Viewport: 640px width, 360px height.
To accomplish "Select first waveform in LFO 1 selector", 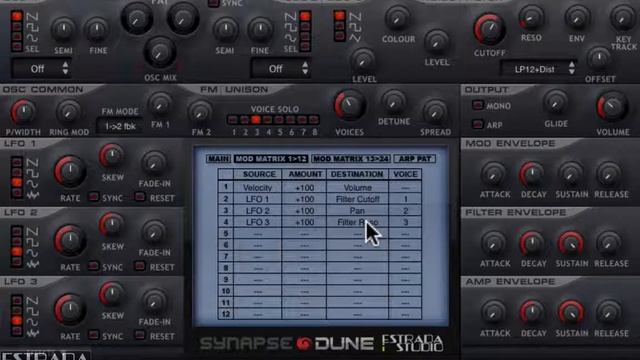I will pos(17,162).
